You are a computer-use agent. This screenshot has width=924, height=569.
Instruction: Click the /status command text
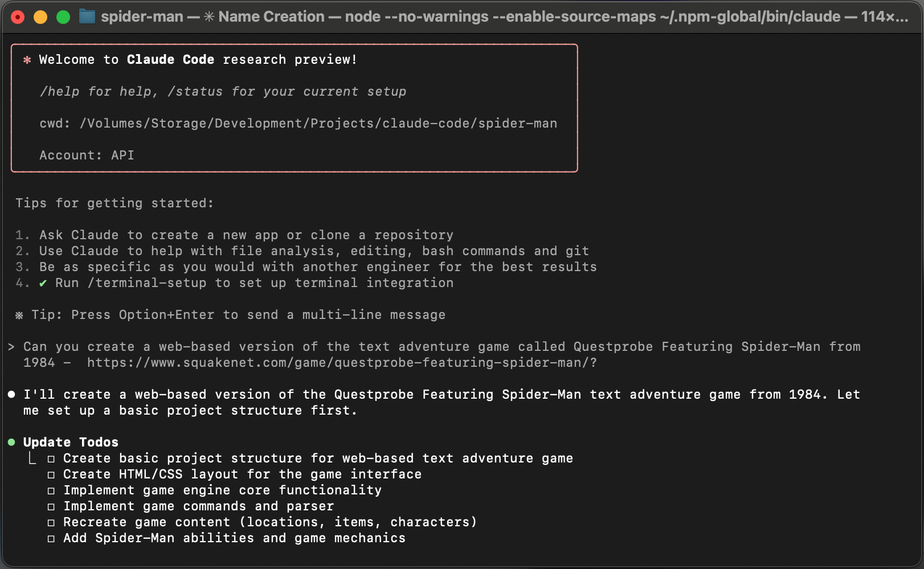195,92
